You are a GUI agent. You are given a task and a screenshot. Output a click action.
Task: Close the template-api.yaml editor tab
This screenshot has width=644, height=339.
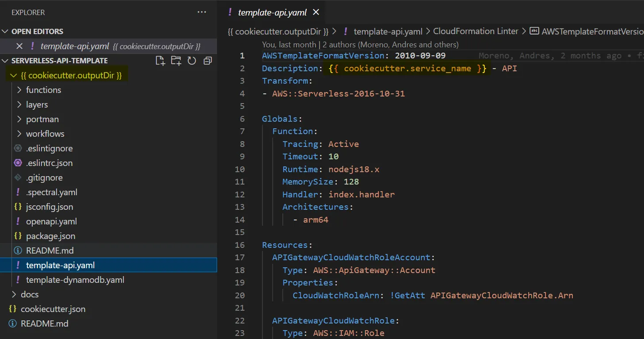point(316,12)
